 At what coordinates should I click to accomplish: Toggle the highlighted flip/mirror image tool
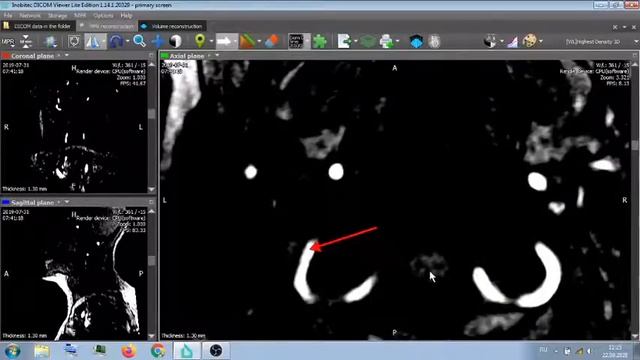click(x=93, y=41)
